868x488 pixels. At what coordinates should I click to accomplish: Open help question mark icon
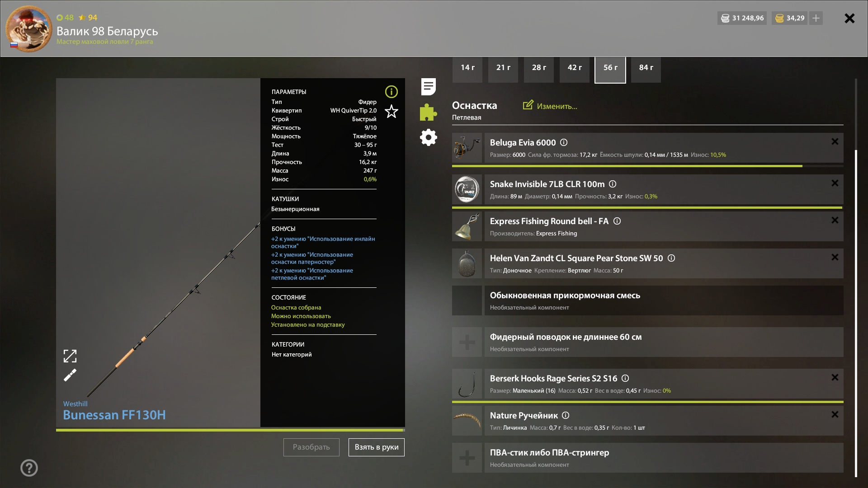[x=29, y=468]
